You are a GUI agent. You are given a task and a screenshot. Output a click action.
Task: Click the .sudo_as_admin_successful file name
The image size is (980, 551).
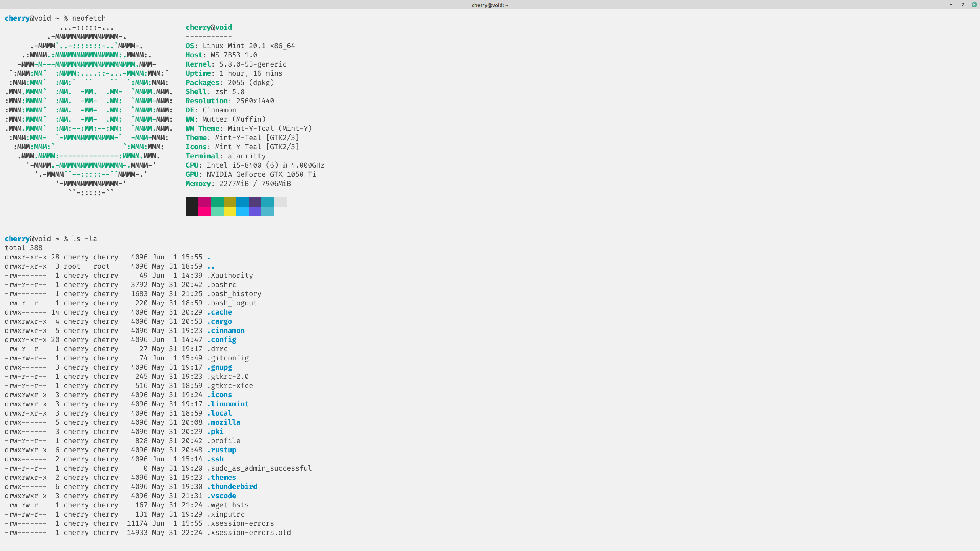[259, 468]
